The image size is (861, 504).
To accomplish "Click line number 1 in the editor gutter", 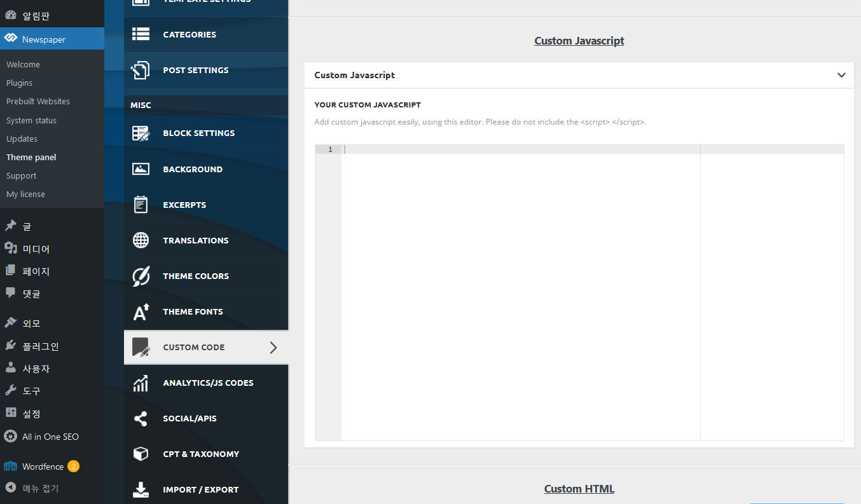I will [x=330, y=149].
